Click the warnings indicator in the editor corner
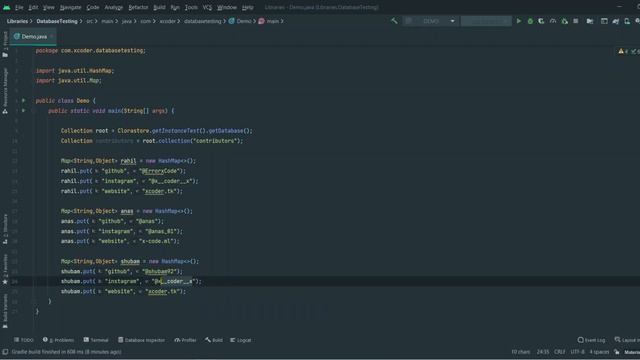 pos(623,51)
